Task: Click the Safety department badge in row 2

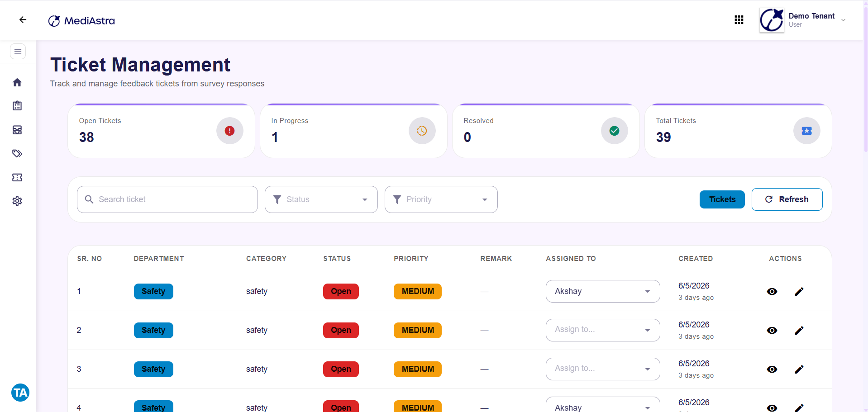Action: (153, 330)
